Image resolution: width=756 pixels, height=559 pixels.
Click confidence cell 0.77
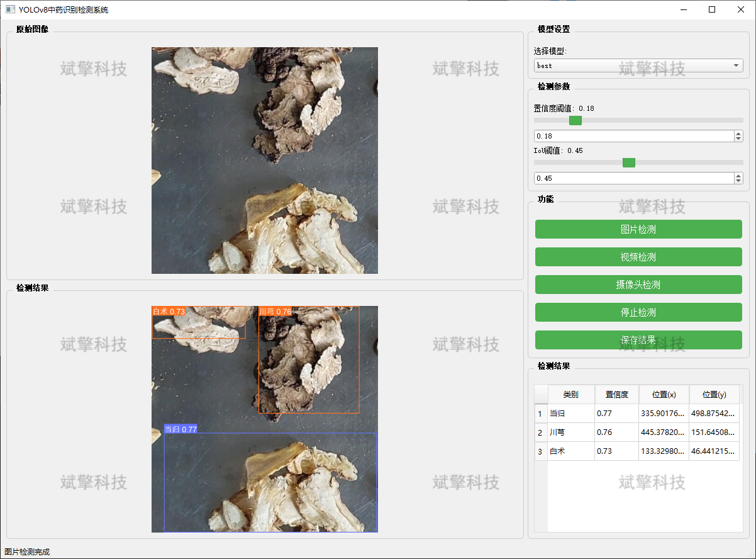pos(617,414)
